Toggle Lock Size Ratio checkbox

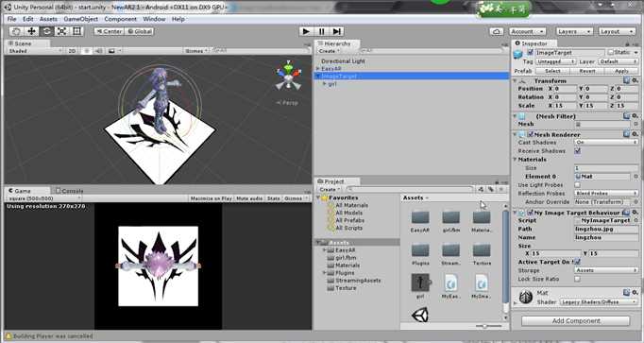tap(578, 279)
